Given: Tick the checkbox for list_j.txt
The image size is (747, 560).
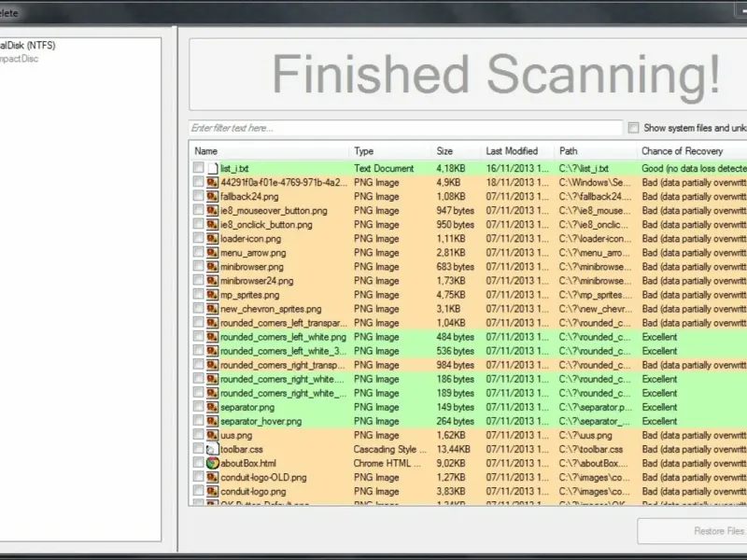Looking at the screenshot, I should point(198,168).
